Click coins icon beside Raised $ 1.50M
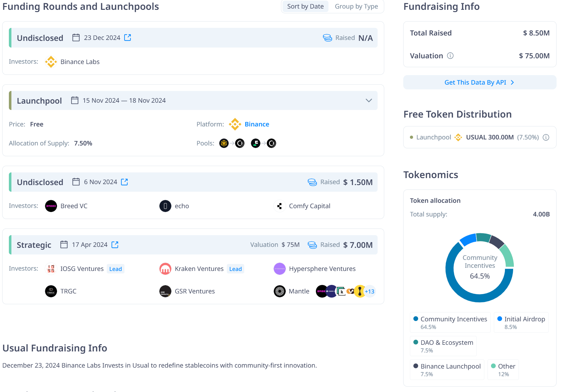The image size is (561, 392). pos(312,182)
